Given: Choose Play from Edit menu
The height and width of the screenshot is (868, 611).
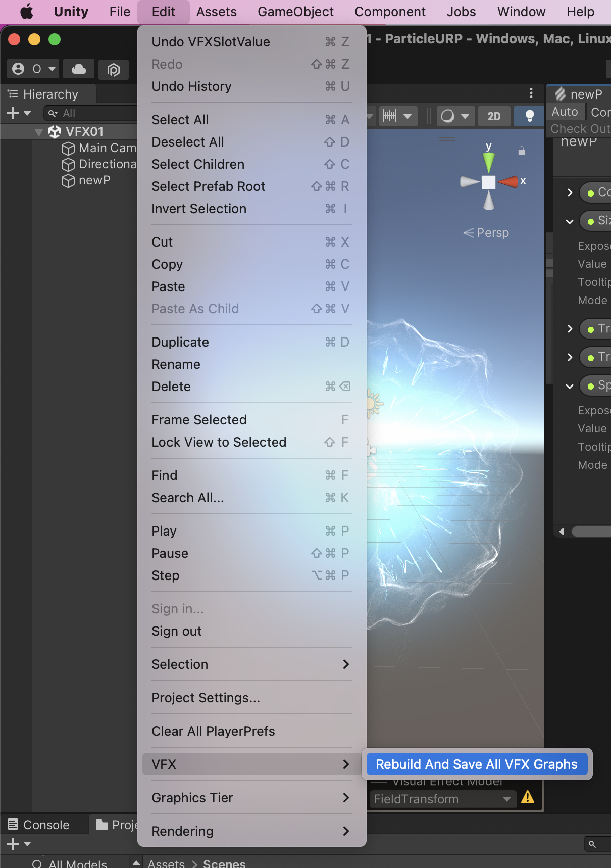Looking at the screenshot, I should click(251, 531).
